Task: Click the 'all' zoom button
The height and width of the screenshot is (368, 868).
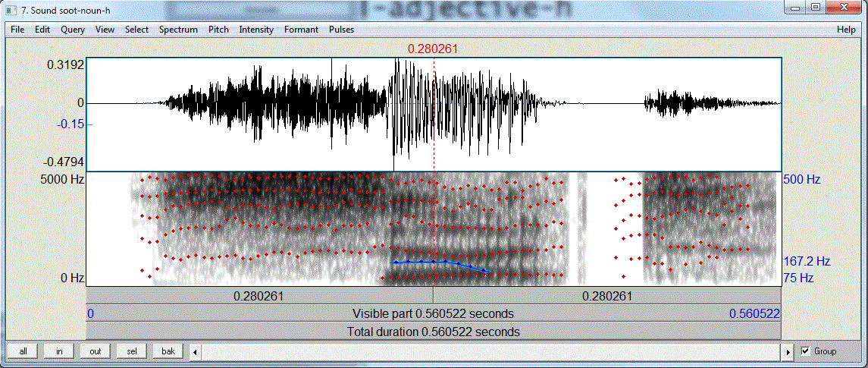Action: pyautogui.click(x=24, y=351)
